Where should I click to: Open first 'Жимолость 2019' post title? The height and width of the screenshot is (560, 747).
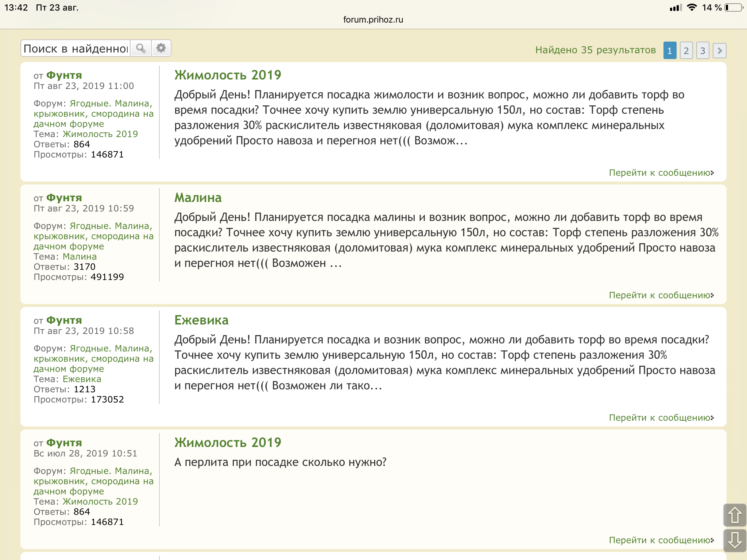pyautogui.click(x=228, y=75)
